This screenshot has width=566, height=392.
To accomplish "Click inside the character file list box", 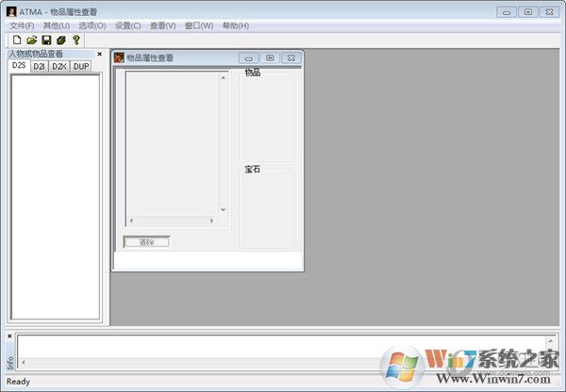I will [56, 197].
